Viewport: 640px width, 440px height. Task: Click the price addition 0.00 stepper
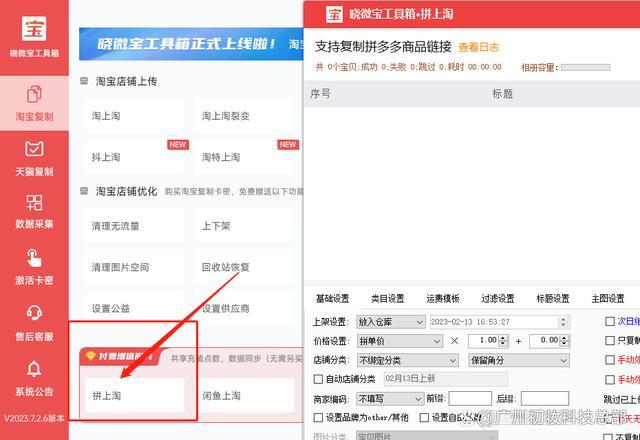564,341
